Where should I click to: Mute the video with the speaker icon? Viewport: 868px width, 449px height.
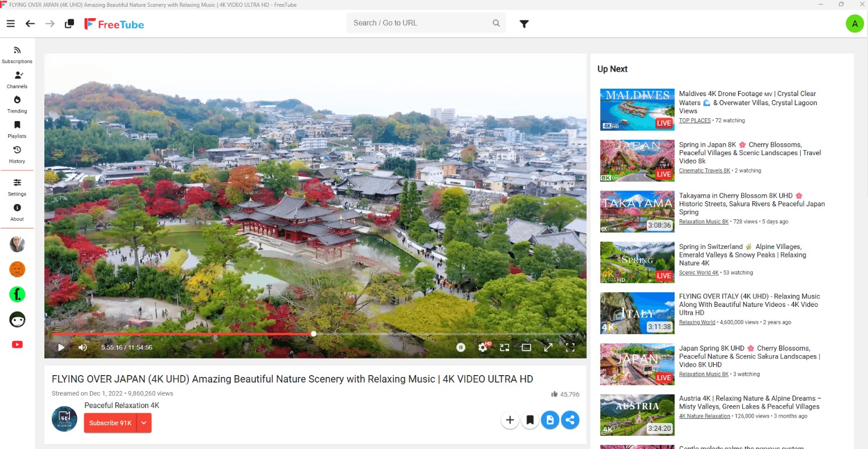pos(82,347)
